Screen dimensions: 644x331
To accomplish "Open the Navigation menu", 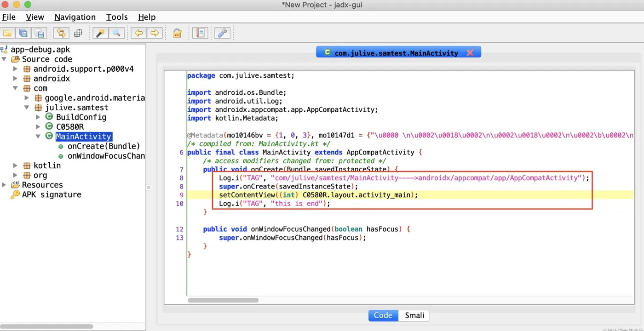I will tap(75, 17).
